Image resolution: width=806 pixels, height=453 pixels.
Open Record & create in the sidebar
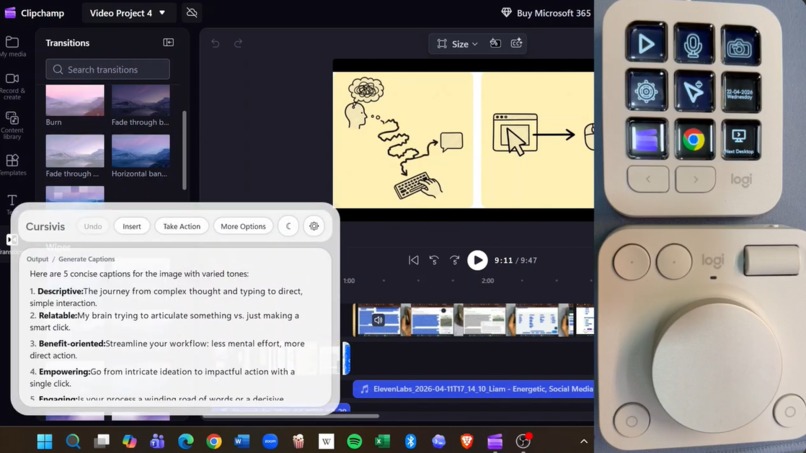[x=12, y=86]
